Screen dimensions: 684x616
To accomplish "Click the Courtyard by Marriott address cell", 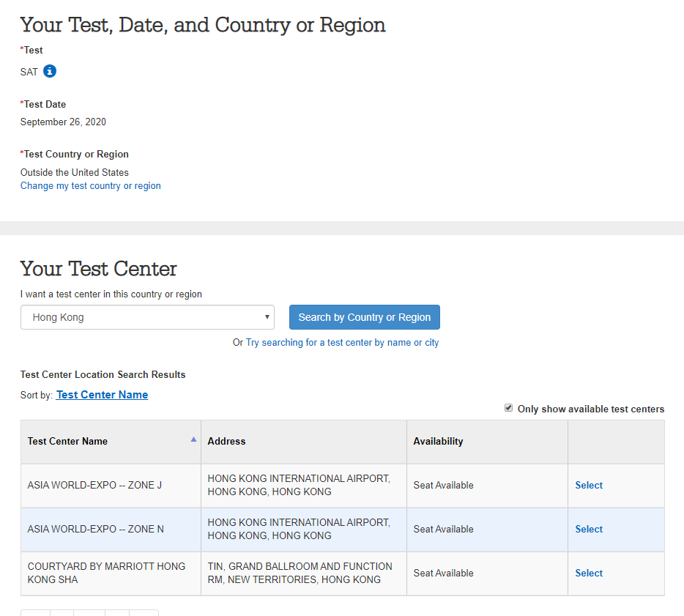I will 304,574.
